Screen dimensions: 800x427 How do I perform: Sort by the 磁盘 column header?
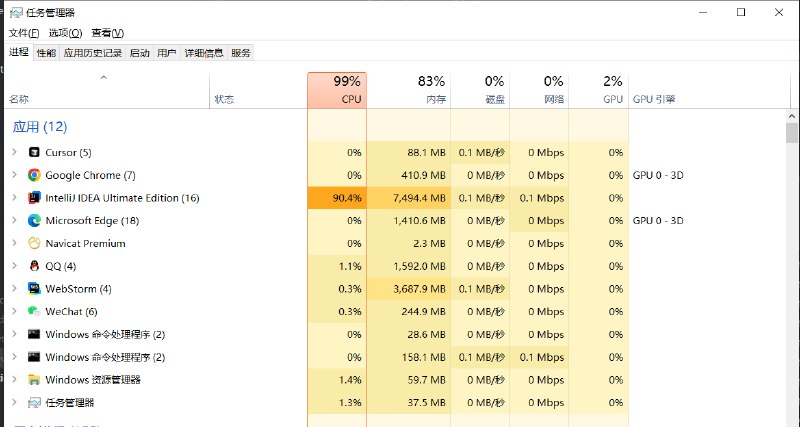coord(480,90)
